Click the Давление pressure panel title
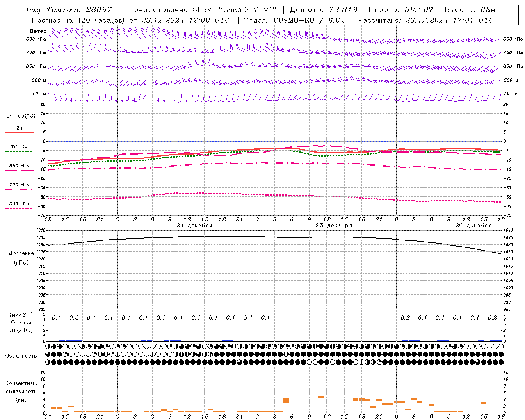The height and width of the screenshot is (420, 525). tap(21, 253)
